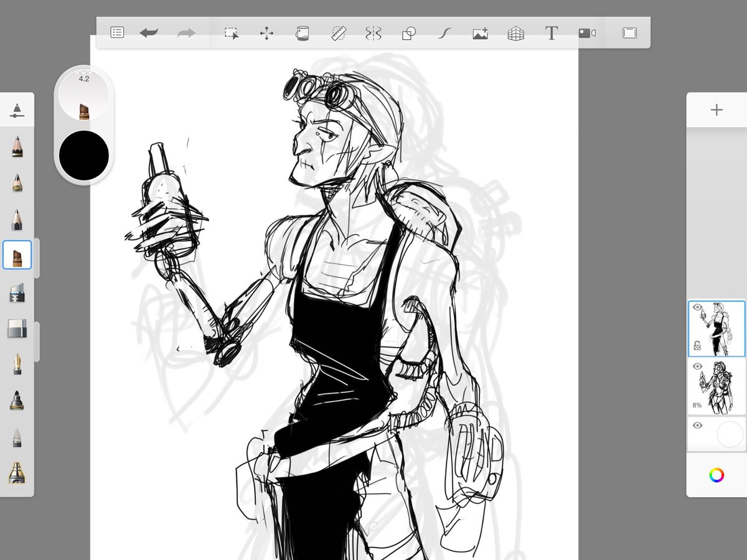Toggle transparency lock on top layer
The height and width of the screenshot is (560, 747).
pyautogui.click(x=698, y=347)
